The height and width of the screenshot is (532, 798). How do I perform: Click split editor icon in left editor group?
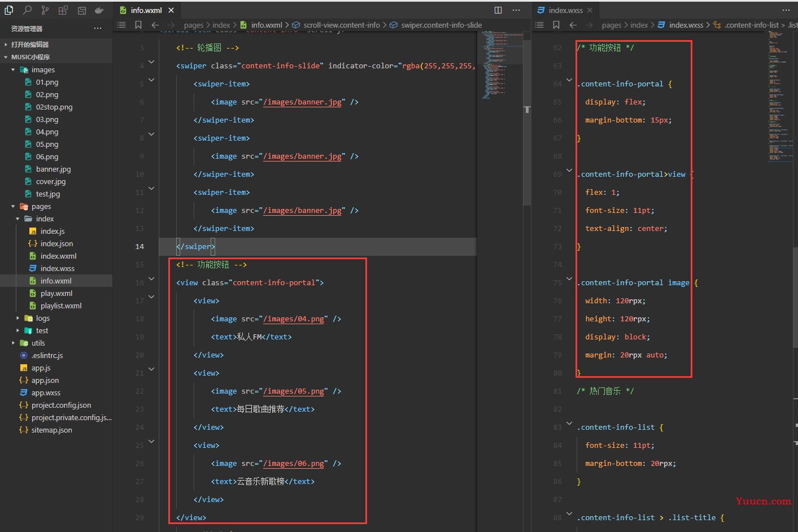[498, 10]
